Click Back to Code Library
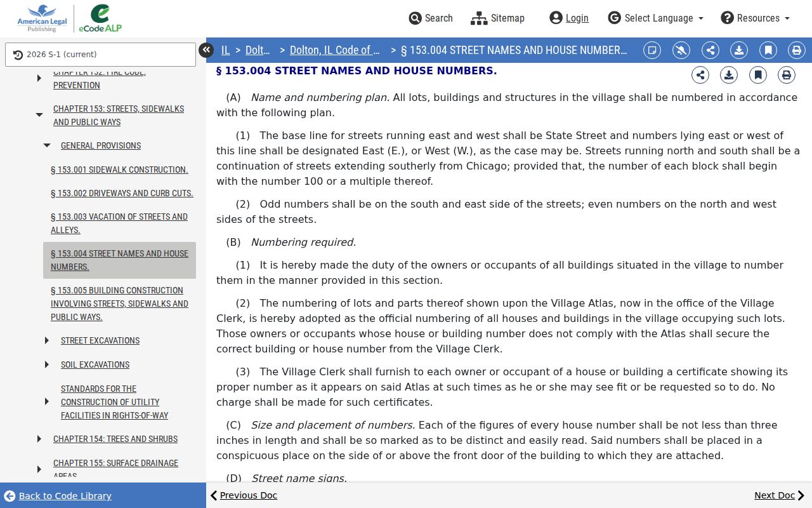Image resolution: width=812 pixels, height=508 pixels. click(x=58, y=495)
